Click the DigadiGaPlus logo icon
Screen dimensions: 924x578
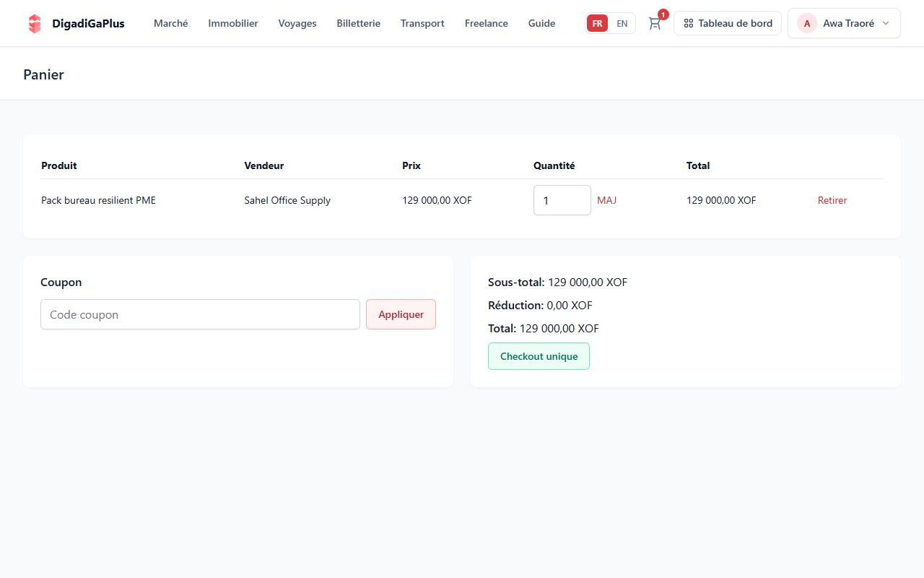pyautogui.click(x=35, y=23)
